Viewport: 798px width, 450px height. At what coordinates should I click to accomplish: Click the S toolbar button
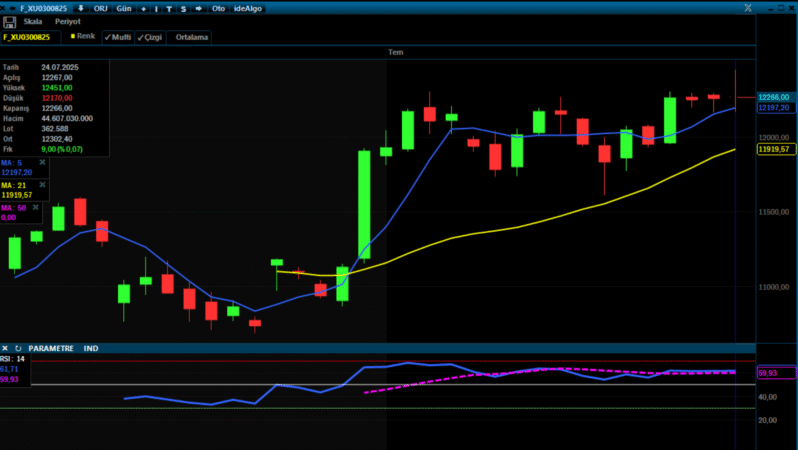(183, 9)
